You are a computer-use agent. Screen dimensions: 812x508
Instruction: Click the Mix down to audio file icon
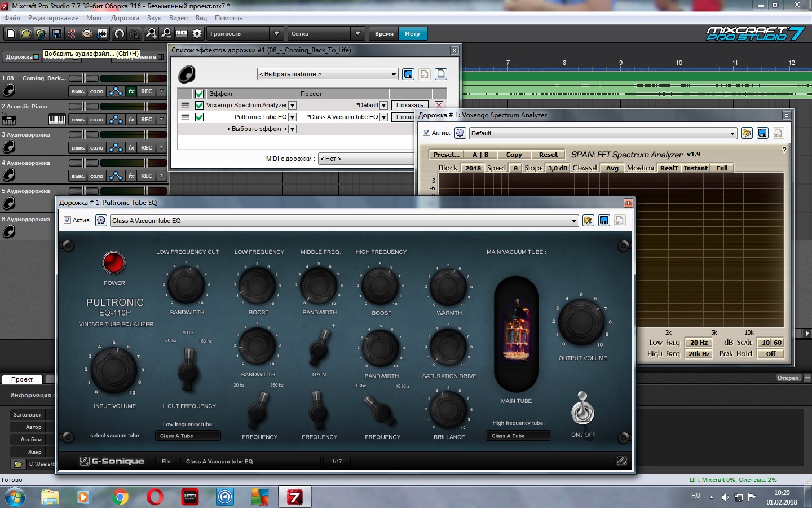102,34
